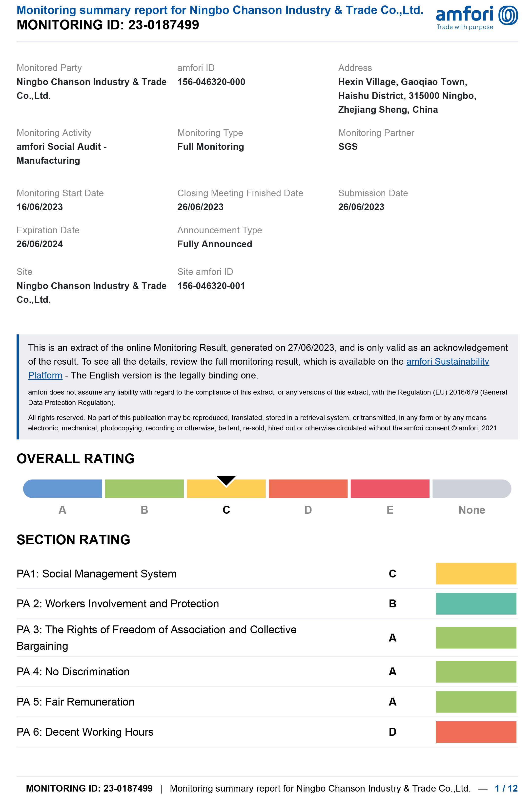
Task: Click the teal swatch for PA 2 Workers Involvement
Action: pyautogui.click(x=476, y=603)
